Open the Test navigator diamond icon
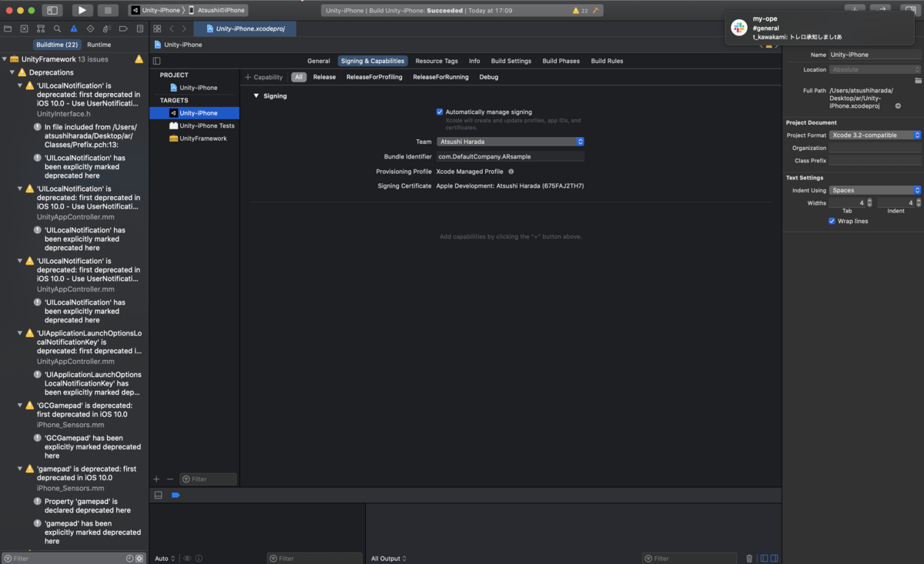 [x=90, y=28]
